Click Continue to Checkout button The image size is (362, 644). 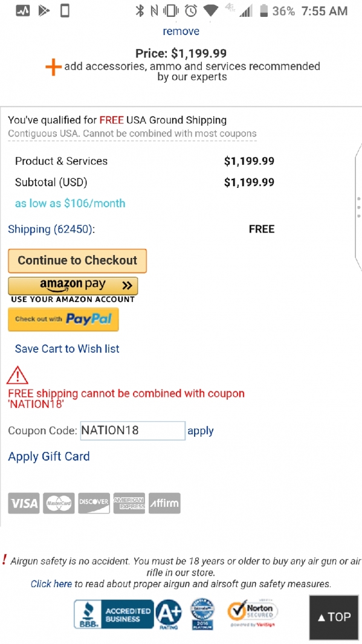[x=77, y=260]
